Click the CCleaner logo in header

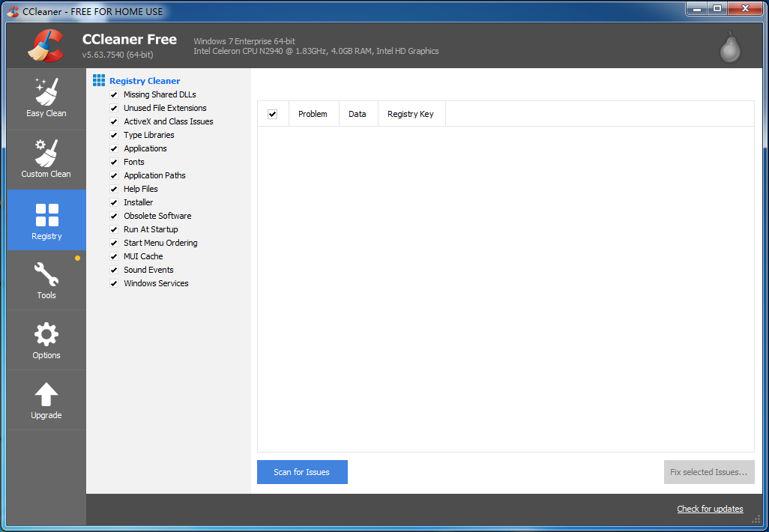(x=46, y=45)
